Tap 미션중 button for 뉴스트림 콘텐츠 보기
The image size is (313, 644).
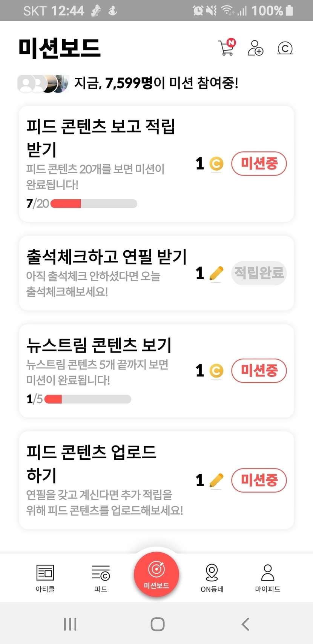(259, 371)
